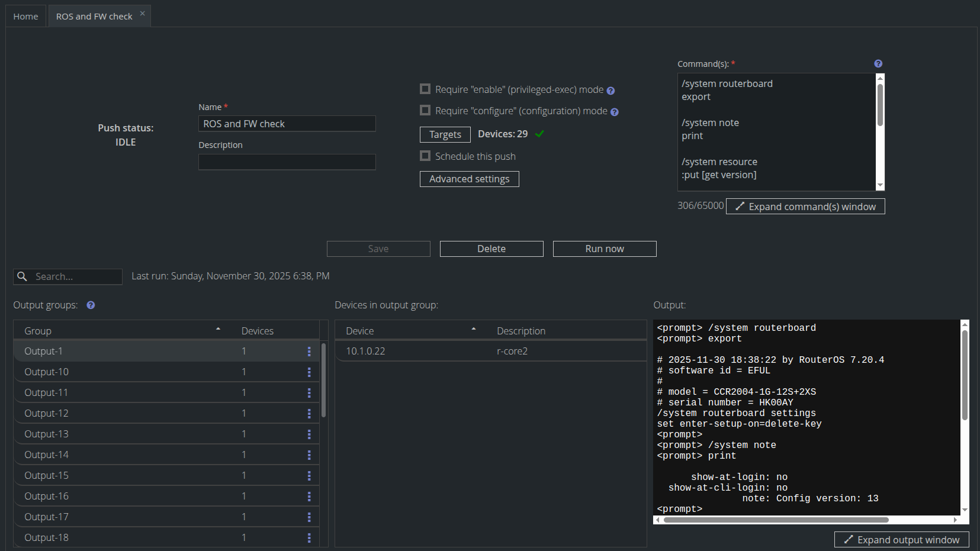
Task: Open three-dot menu for Output-15 group
Action: click(x=309, y=476)
